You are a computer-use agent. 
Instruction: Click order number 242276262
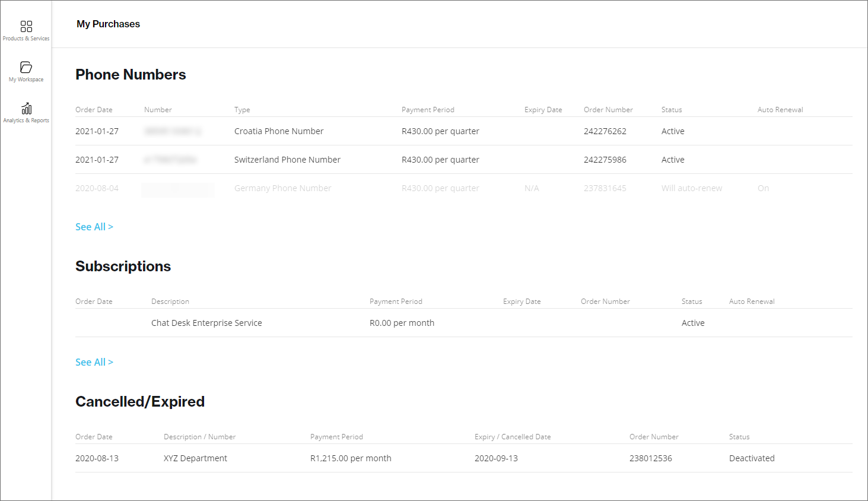[x=605, y=131]
